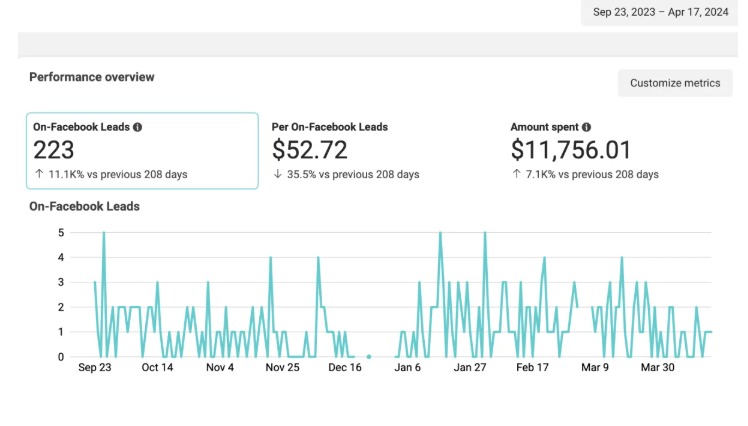Click up arrow next to 11.1K% change
Screen dimensions: 748x426
click(39, 174)
